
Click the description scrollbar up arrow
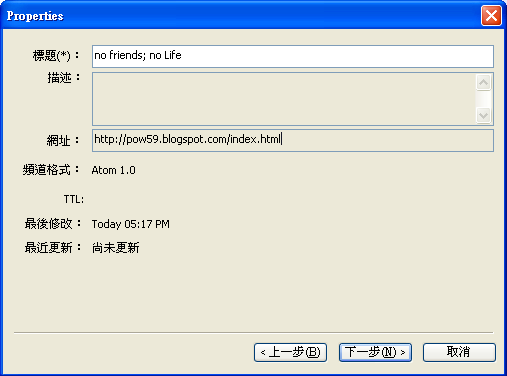click(484, 82)
